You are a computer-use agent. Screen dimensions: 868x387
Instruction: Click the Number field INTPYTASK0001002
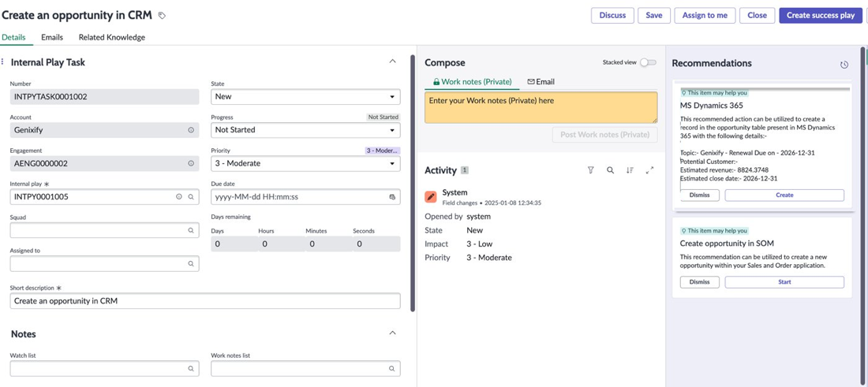[104, 97]
